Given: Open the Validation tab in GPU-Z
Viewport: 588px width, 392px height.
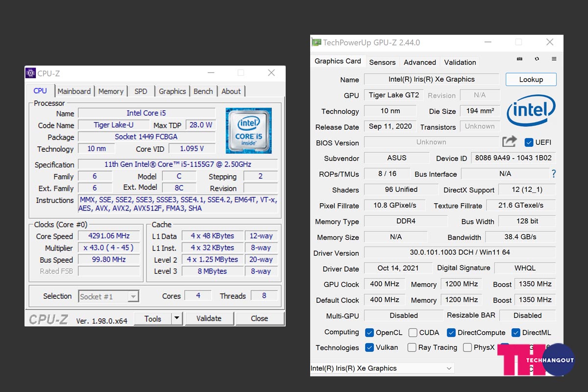Looking at the screenshot, I should [x=460, y=62].
